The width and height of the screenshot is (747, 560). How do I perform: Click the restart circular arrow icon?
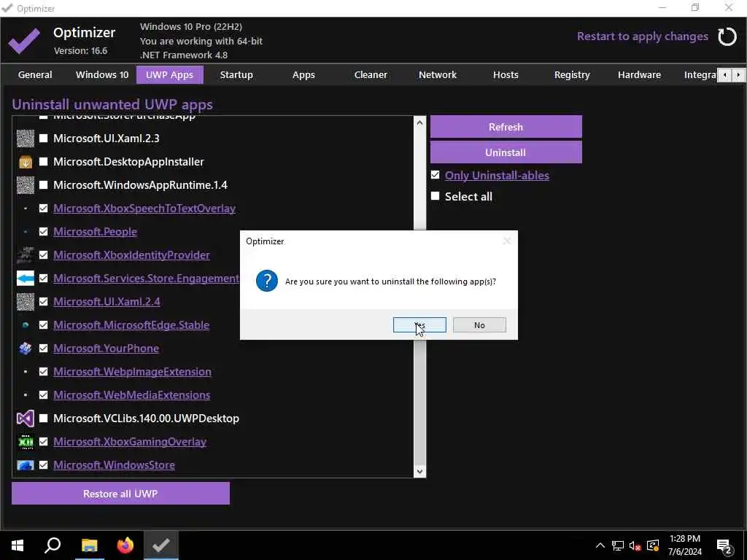[727, 36]
